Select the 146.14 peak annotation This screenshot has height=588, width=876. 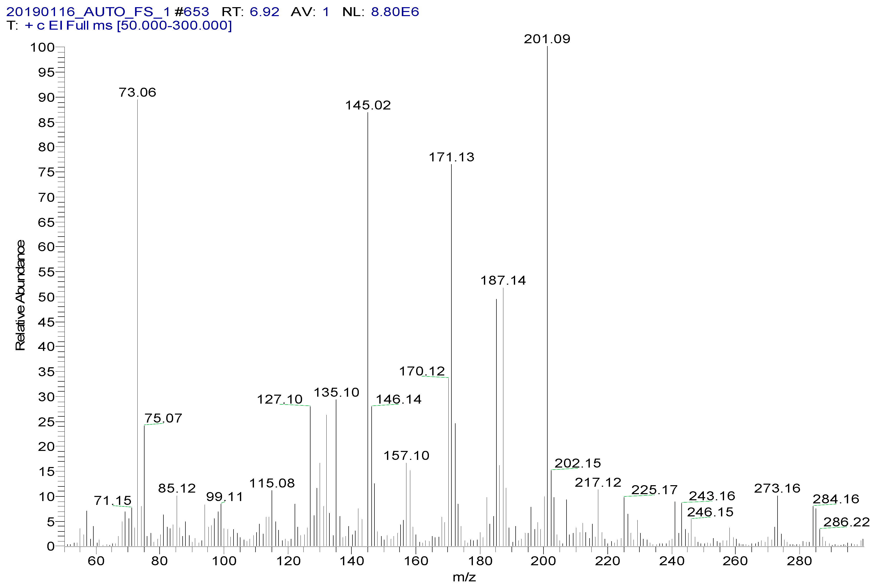[x=399, y=400]
